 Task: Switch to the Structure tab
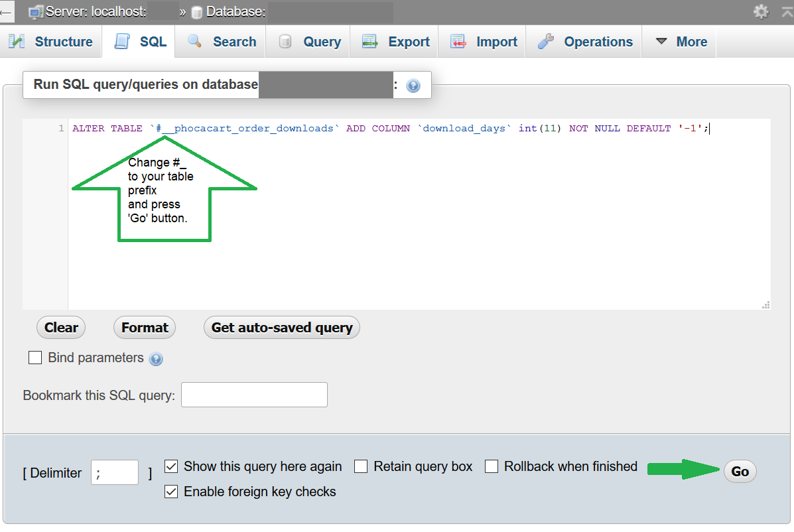click(51, 42)
